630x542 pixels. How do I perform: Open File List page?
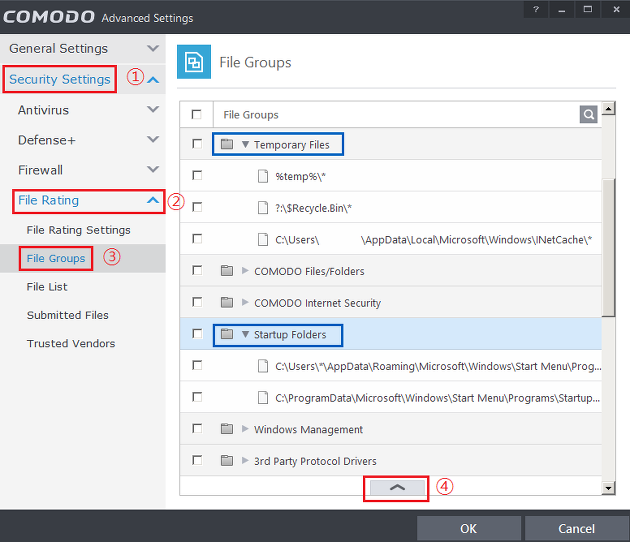(47, 287)
